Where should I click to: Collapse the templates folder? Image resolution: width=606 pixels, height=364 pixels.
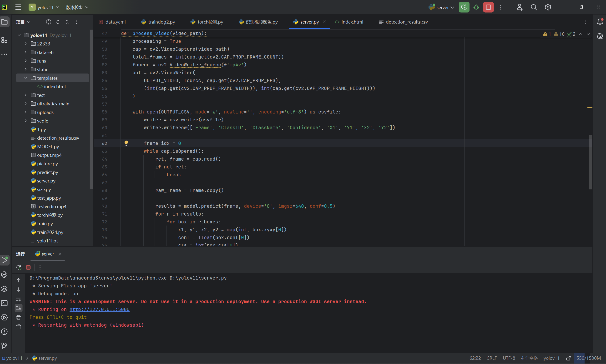coord(26,78)
